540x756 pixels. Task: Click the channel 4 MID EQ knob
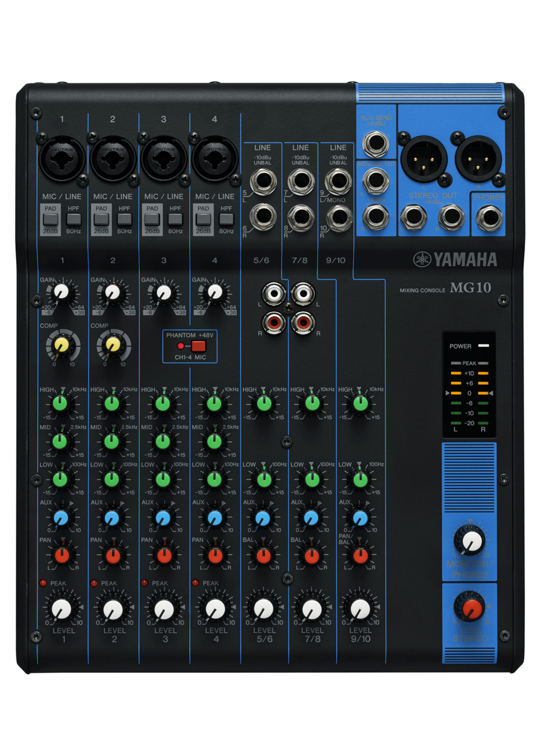click(x=214, y=442)
